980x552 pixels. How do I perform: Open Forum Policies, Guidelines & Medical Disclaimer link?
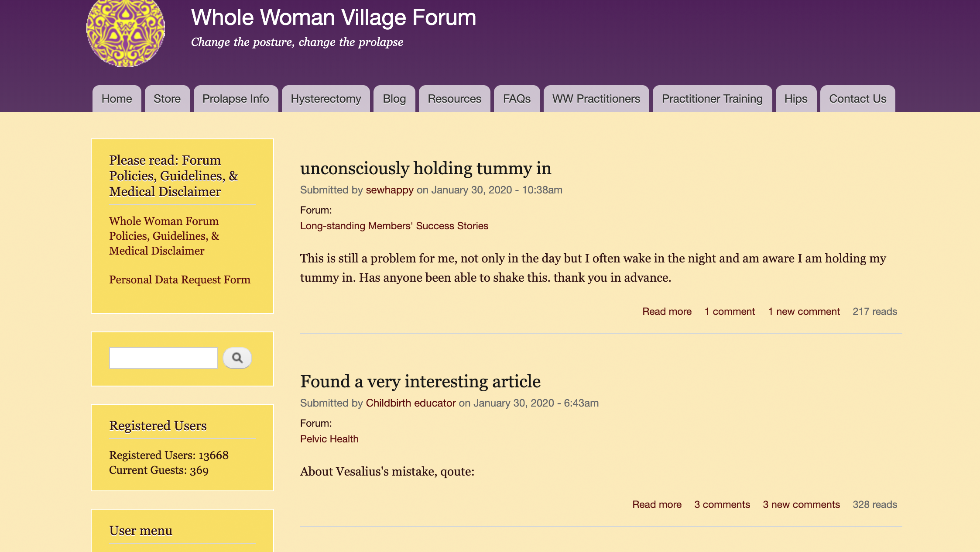pyautogui.click(x=164, y=236)
